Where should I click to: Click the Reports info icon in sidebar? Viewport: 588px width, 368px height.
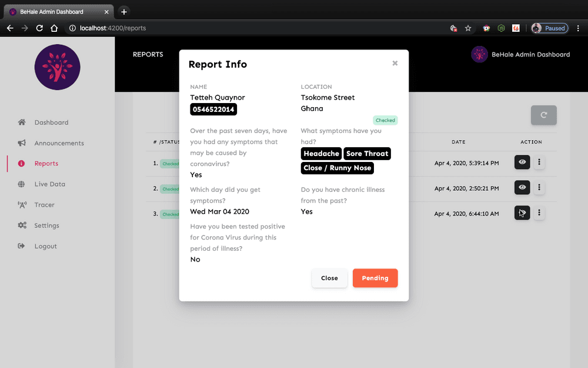(22, 164)
